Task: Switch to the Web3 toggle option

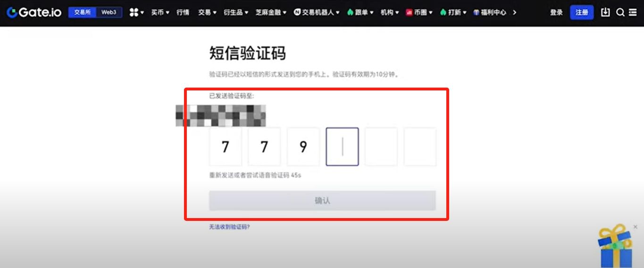Action: [x=109, y=12]
